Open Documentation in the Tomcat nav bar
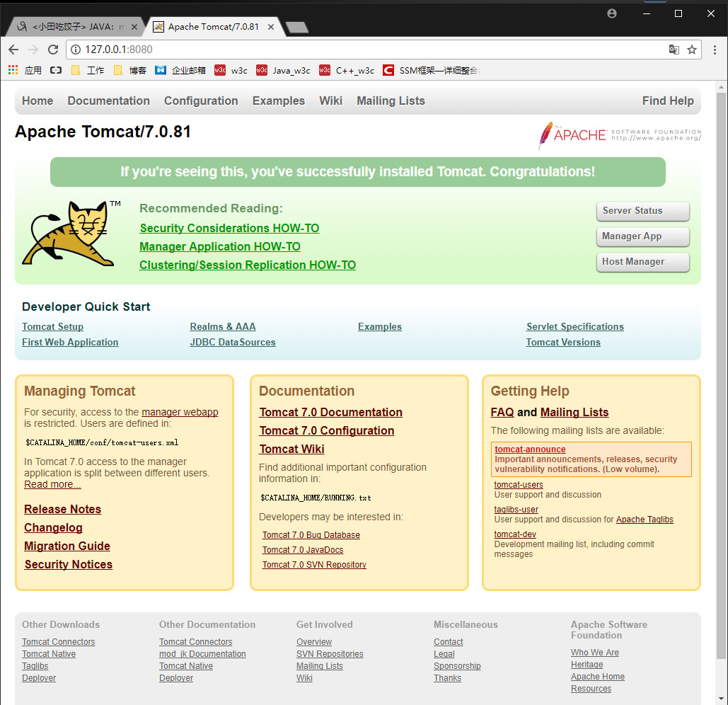 click(109, 101)
